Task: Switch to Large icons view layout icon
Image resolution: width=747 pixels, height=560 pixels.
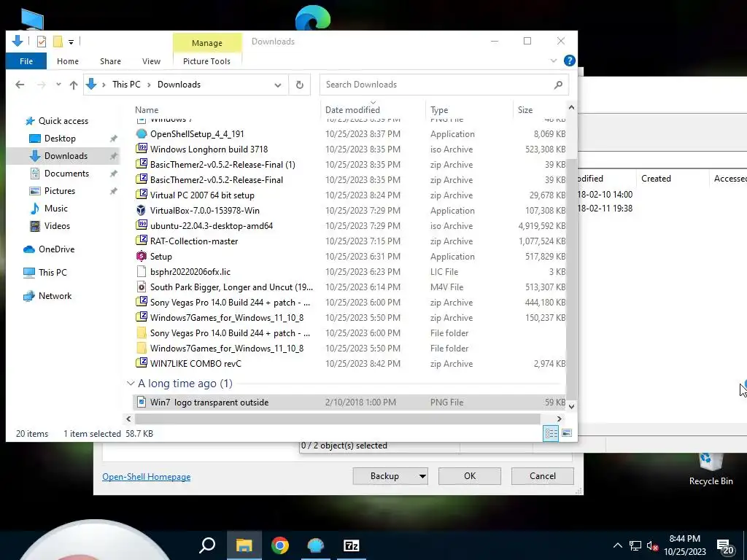Action: point(567,433)
